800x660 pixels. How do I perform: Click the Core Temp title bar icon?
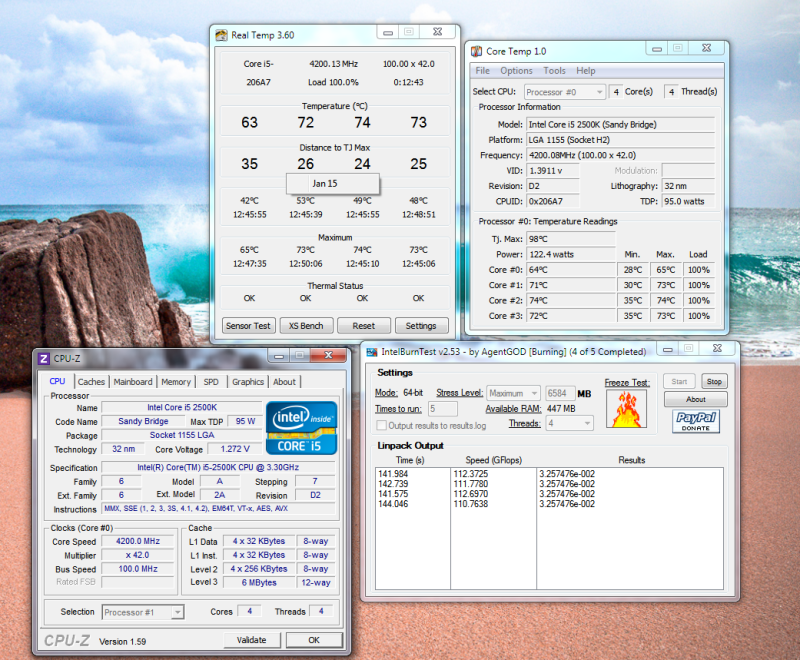(477, 51)
